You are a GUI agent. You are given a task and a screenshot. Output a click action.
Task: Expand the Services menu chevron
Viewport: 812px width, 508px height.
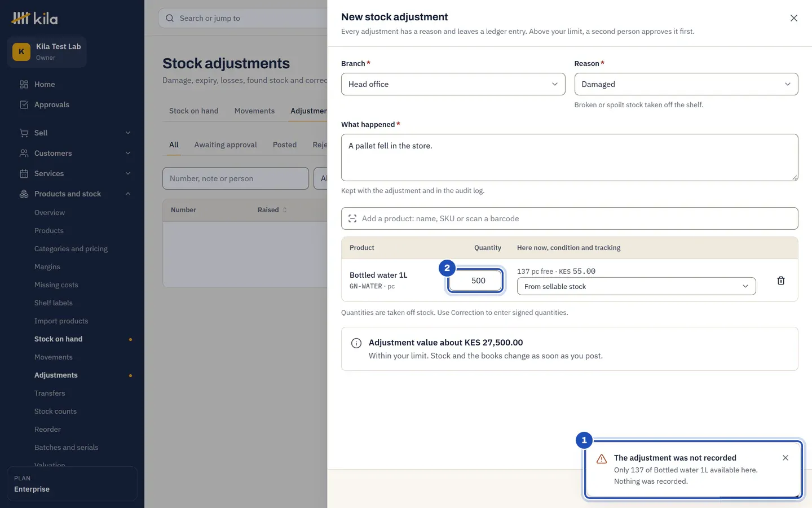pyautogui.click(x=128, y=174)
